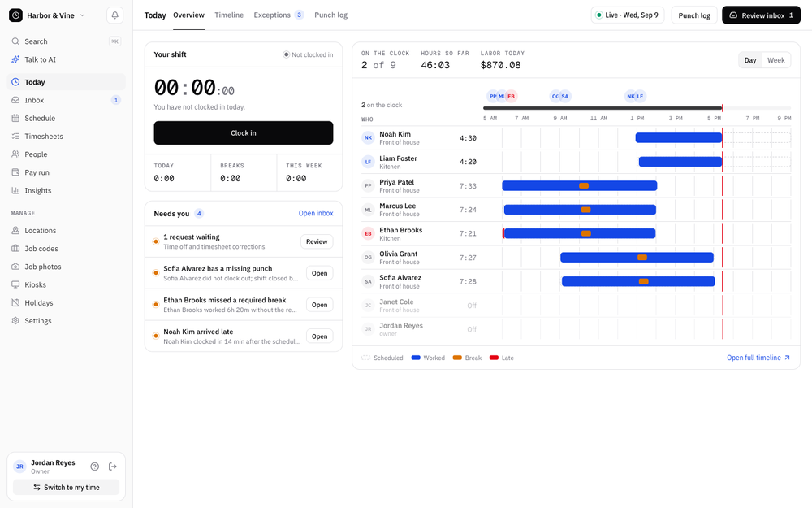This screenshot has height=508, width=812.
Task: Open Inbox from sidebar icon
Action: click(15, 100)
